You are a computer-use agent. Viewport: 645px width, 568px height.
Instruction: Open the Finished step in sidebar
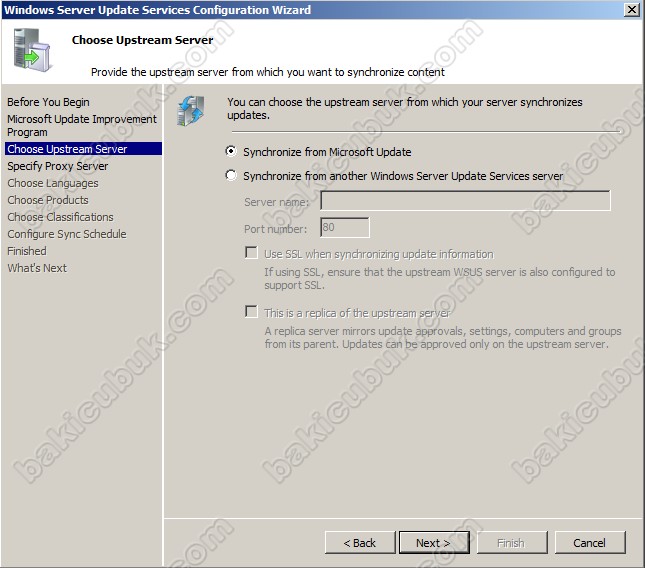[27, 251]
